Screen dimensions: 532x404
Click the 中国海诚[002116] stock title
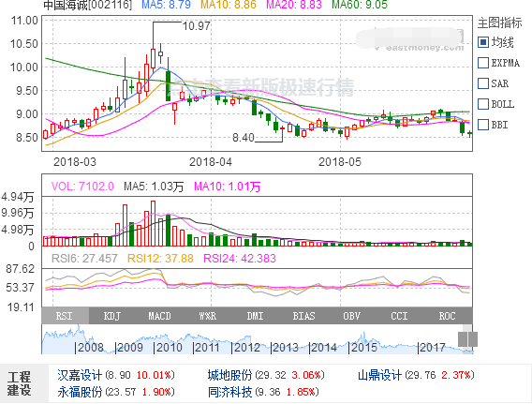point(87,5)
